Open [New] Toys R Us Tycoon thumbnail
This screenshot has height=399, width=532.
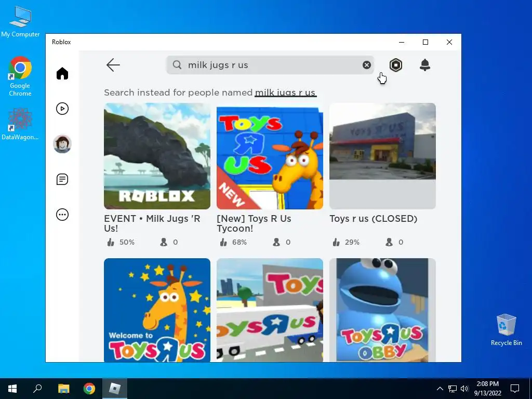tap(270, 156)
